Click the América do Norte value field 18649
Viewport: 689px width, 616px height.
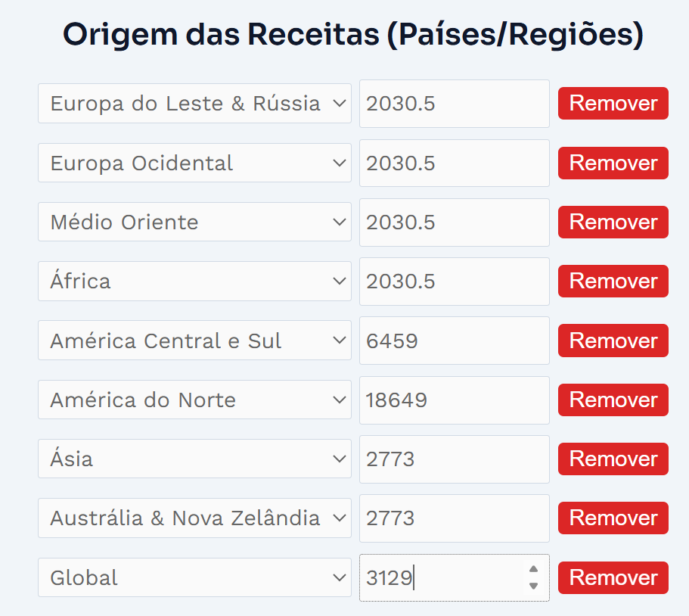(454, 400)
